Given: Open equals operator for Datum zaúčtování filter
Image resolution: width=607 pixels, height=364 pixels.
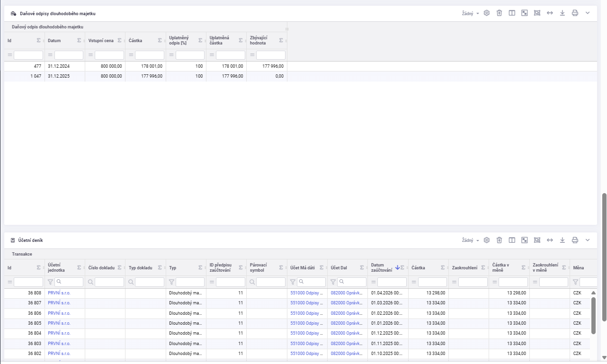Looking at the screenshot, I should [374, 282].
